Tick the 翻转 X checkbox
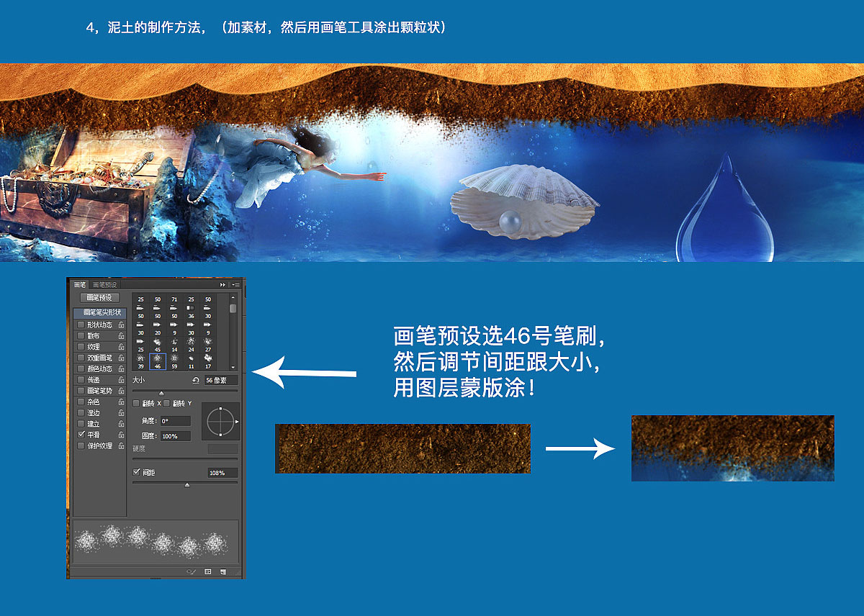The image size is (864, 616). pyautogui.click(x=136, y=403)
